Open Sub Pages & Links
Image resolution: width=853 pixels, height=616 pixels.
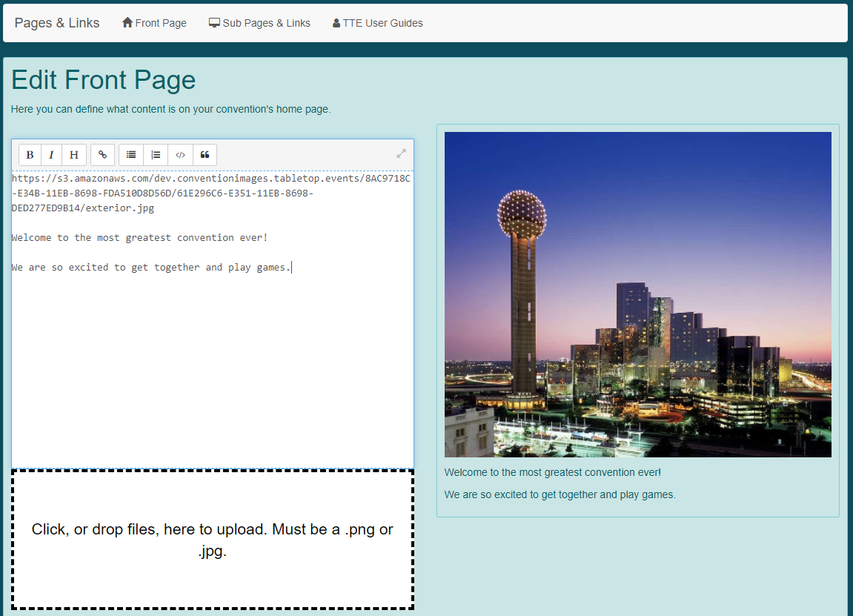coord(259,23)
